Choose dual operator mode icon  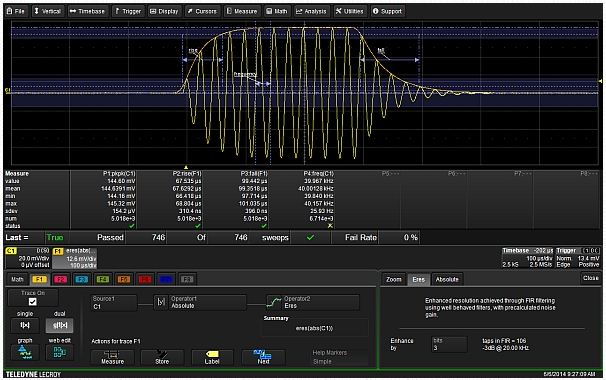(60, 325)
